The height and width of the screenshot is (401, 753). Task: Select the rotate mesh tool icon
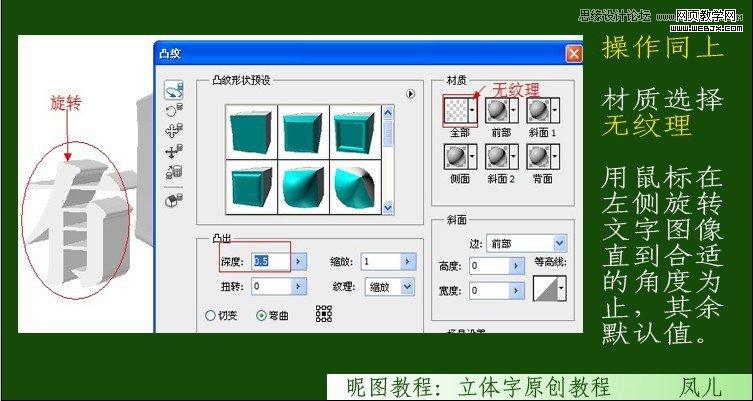(173, 90)
